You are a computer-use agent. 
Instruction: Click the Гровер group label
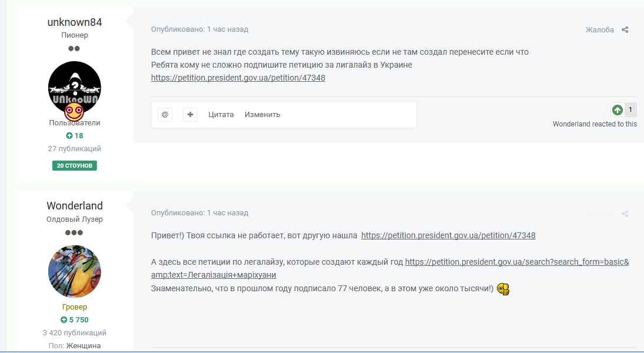point(74,307)
